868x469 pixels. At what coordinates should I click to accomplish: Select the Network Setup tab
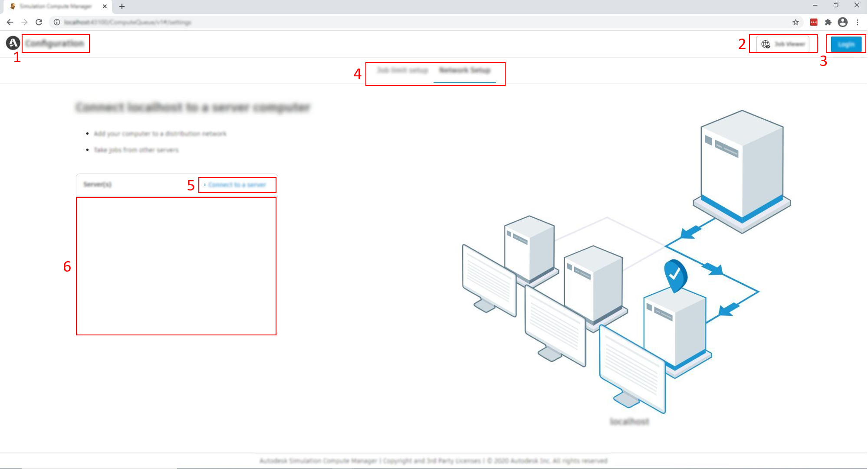pos(464,70)
